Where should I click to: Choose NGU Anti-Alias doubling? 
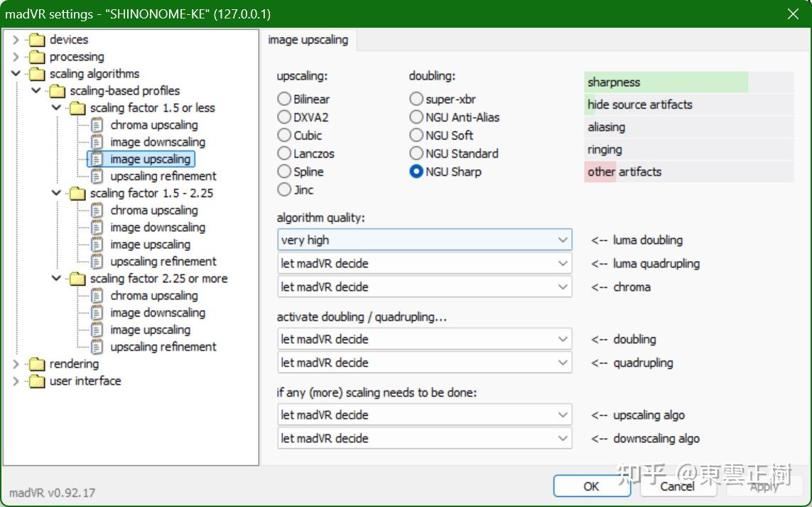pyautogui.click(x=416, y=117)
